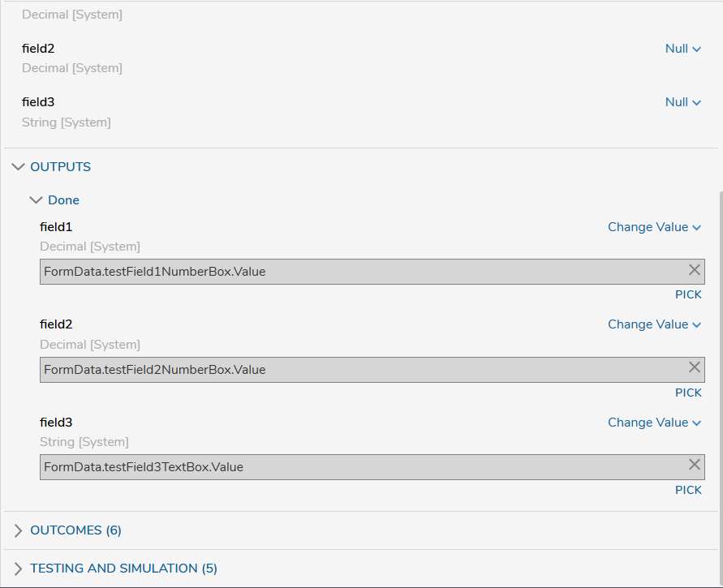Select the FormData.testField1NumberBox.Value input box
Image resolution: width=723 pixels, height=588 pixels.
pos(372,272)
